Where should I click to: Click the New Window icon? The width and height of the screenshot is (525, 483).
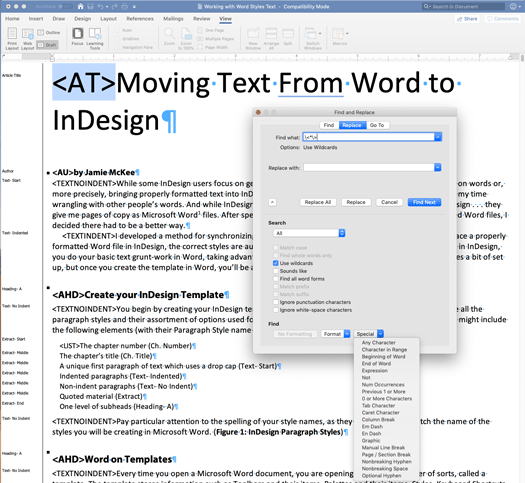pos(253,38)
